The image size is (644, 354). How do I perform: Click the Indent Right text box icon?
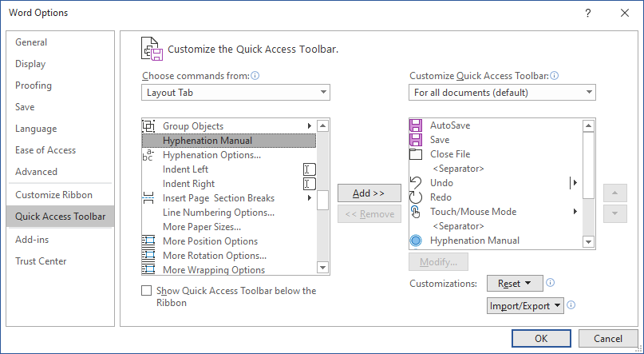[x=310, y=184]
